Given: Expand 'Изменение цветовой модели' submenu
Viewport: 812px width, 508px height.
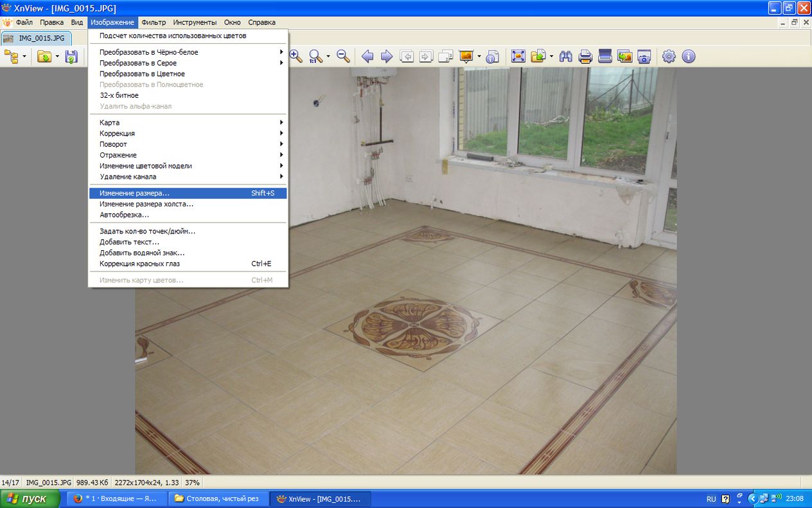Looking at the screenshot, I should tap(188, 166).
